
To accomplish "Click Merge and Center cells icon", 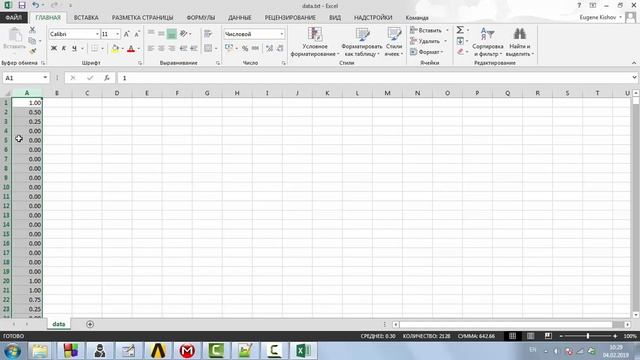I will click(x=208, y=49).
